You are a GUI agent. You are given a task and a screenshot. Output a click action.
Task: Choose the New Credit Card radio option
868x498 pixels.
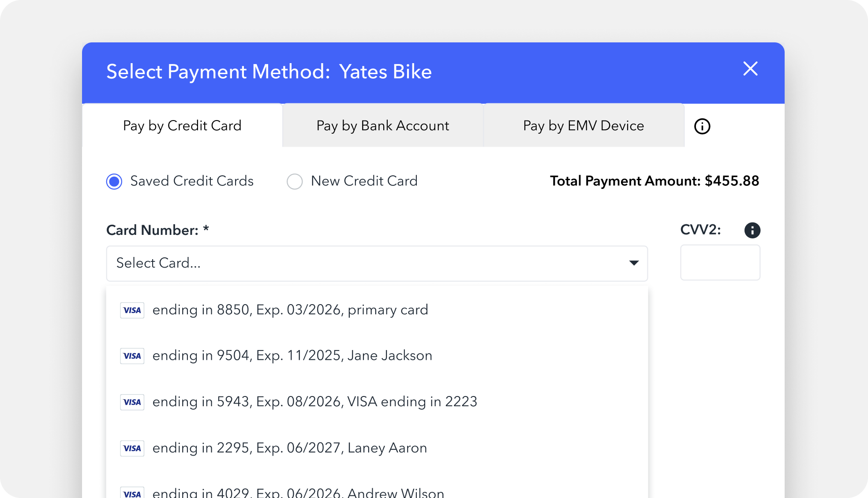coord(295,181)
